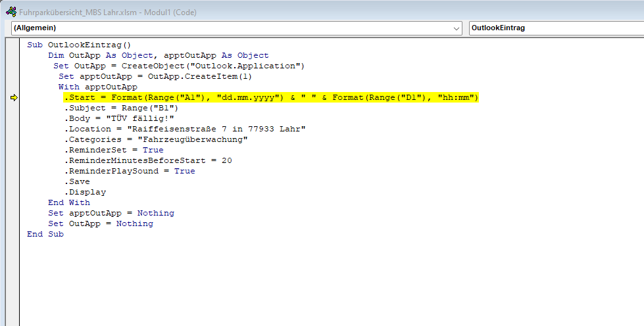Screen dimensions: 644x326
Task: Click the CreateObject("Outlook.Application") line
Action: (x=179, y=66)
